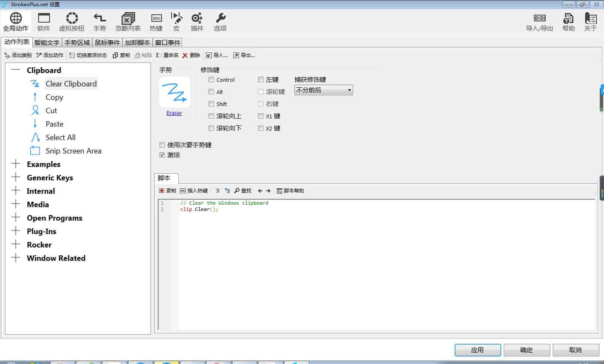Expand the Rocker category

click(x=16, y=244)
